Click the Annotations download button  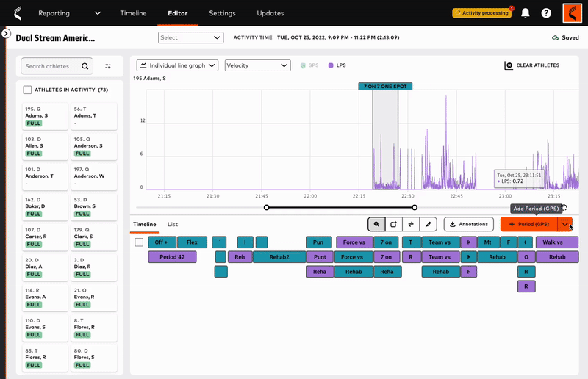pyautogui.click(x=469, y=224)
